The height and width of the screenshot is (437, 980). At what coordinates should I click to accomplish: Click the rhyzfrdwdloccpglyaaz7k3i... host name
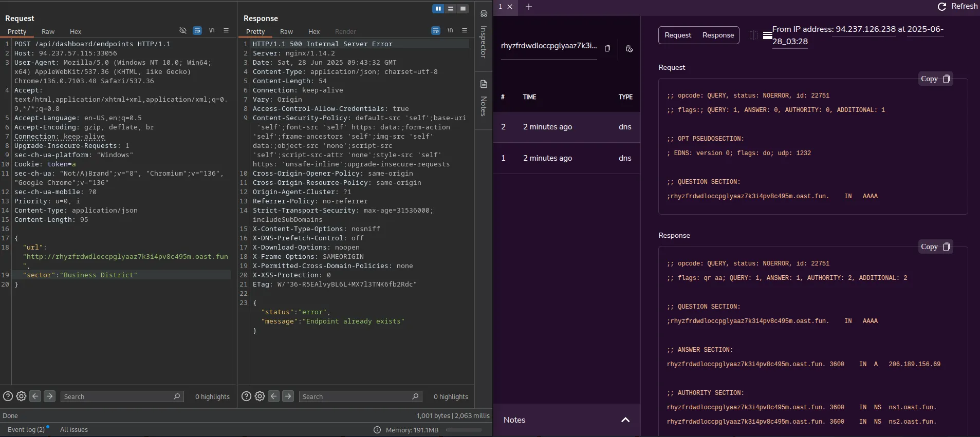pos(549,46)
